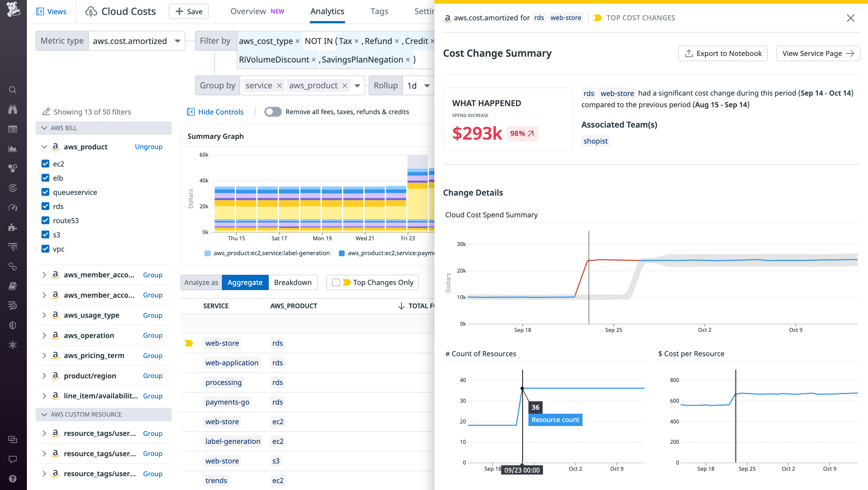Expand the aws_usage_type filter group
868x490 pixels.
tap(44, 315)
